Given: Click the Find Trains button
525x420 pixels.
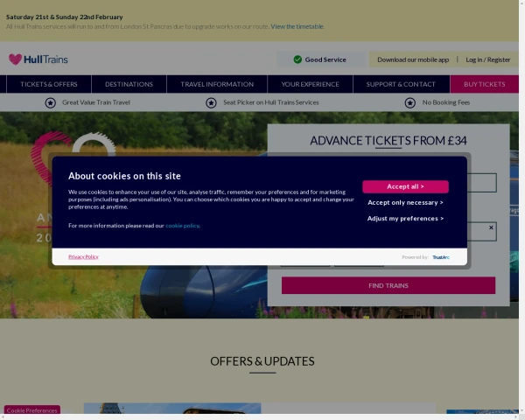Looking at the screenshot, I should [x=388, y=285].
